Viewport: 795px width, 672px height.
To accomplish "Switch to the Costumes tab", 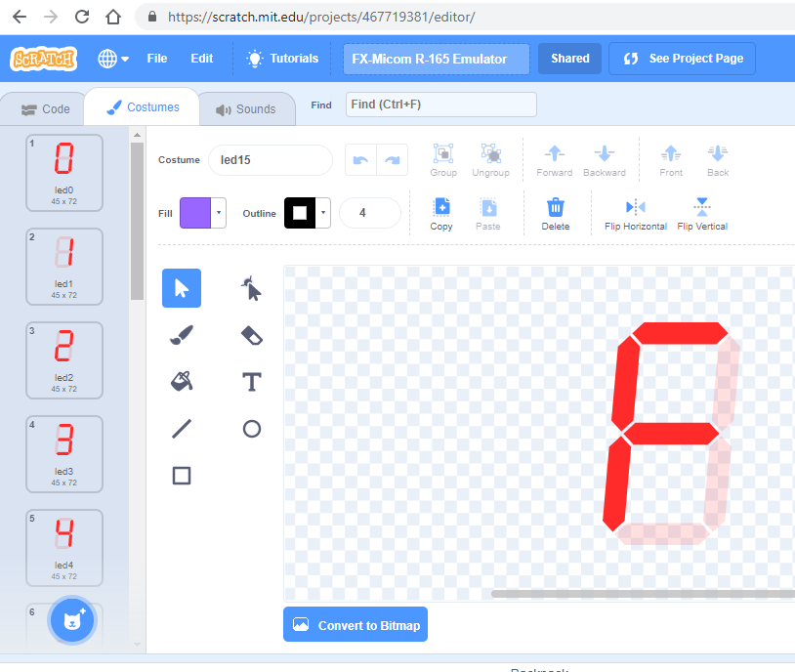I will (143, 107).
